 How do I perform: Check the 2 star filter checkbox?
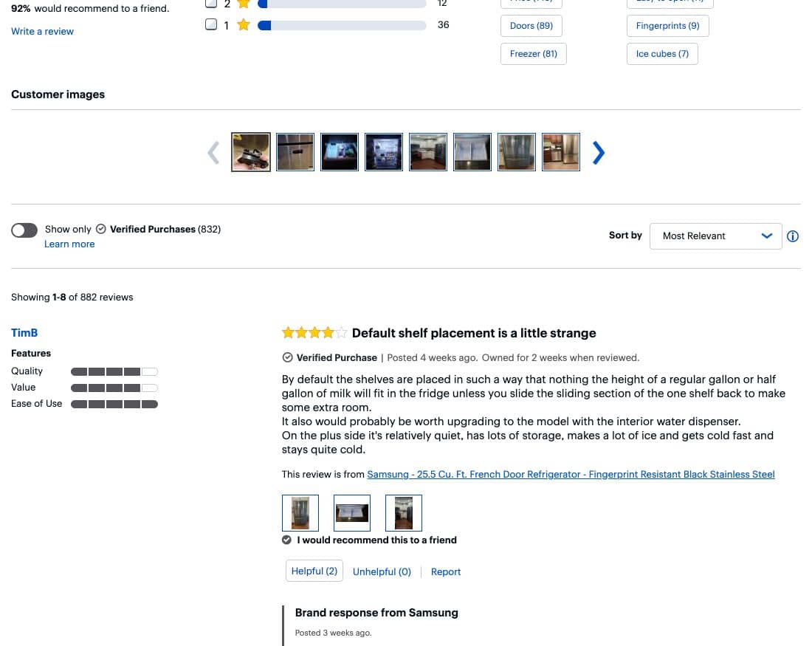[211, 4]
